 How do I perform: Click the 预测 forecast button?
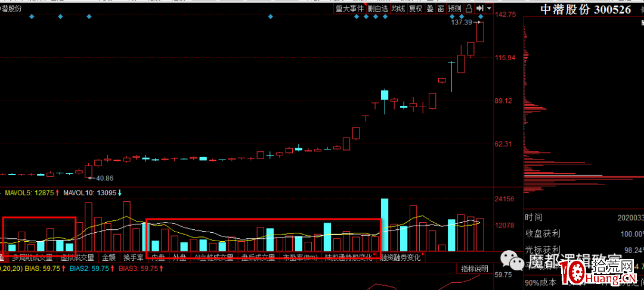tap(454, 8)
